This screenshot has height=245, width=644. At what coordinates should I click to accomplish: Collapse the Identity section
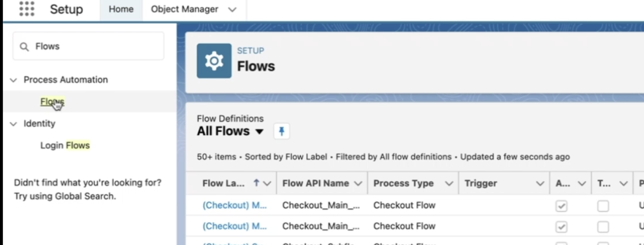click(x=14, y=124)
